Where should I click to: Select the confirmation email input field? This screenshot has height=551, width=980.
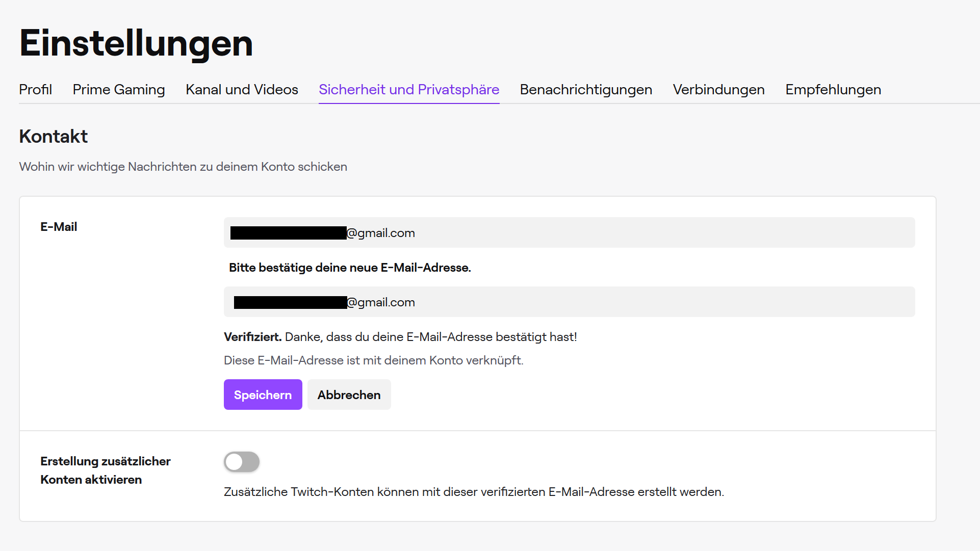[x=569, y=302]
